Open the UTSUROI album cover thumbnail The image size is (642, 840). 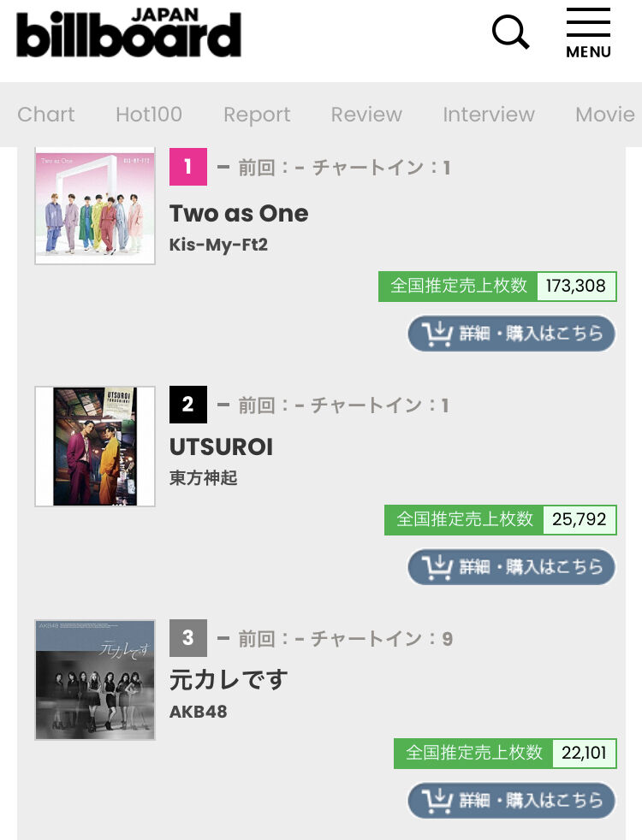pyautogui.click(x=95, y=447)
